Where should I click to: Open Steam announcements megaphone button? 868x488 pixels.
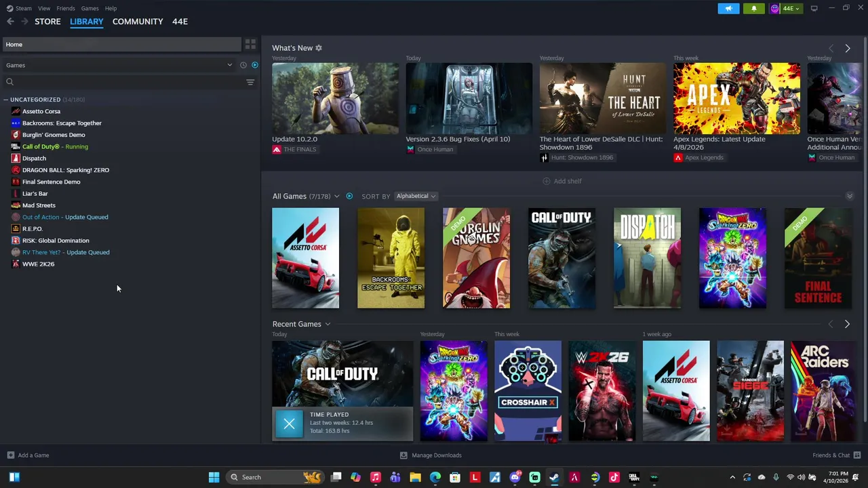pos(728,8)
